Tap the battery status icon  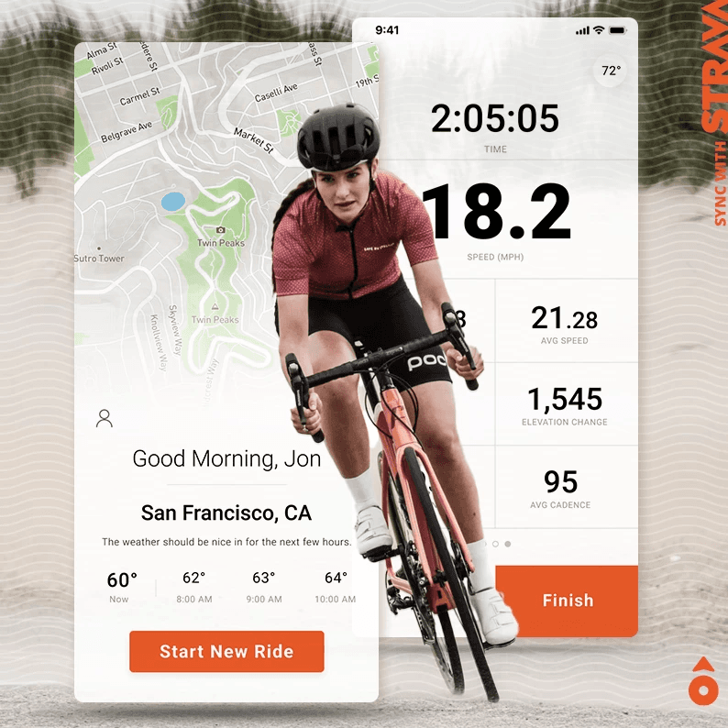click(617, 30)
